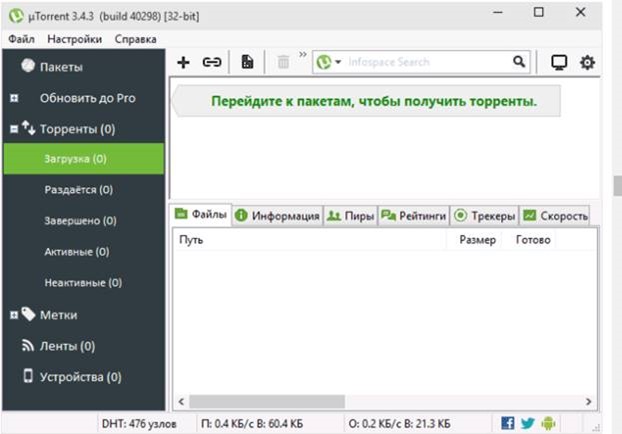This screenshot has height=434, width=622.
Task: Click the horizontal scrollbar left arrow
Action: coord(181,401)
